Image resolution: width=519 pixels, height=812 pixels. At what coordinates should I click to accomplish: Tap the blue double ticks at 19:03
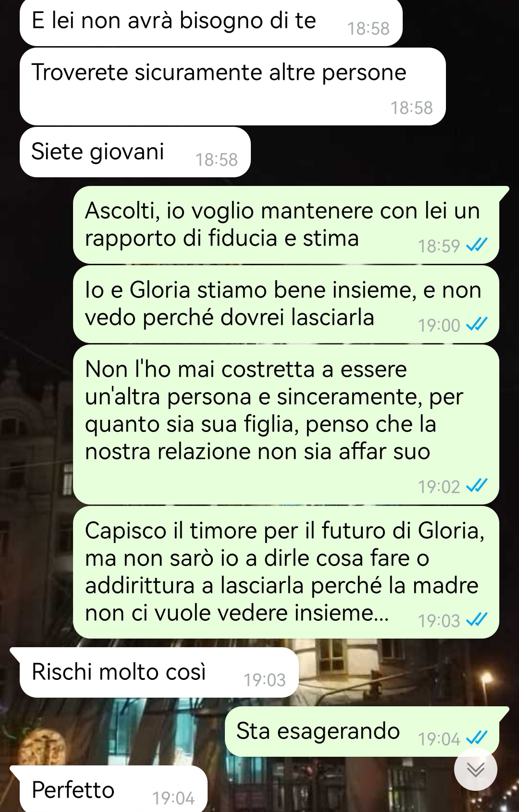pyautogui.click(x=477, y=620)
